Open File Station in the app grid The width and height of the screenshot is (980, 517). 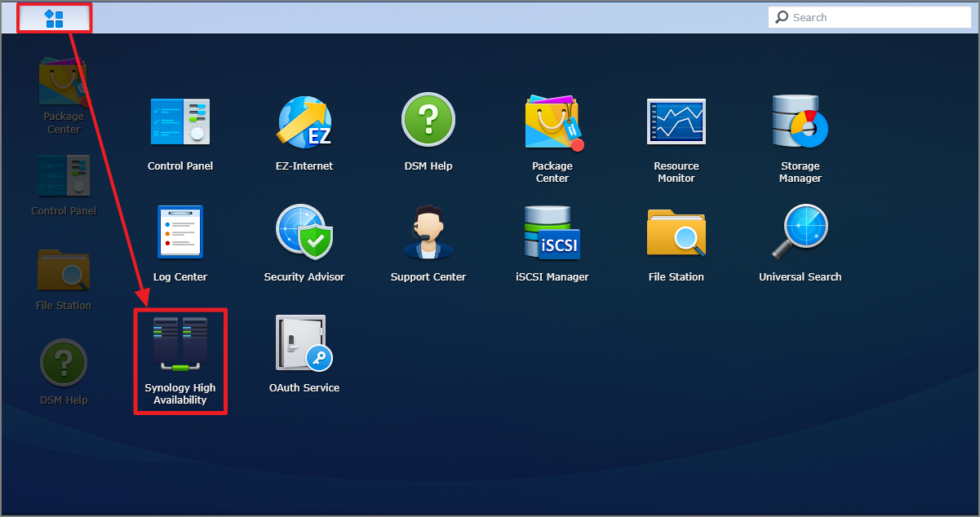676,232
